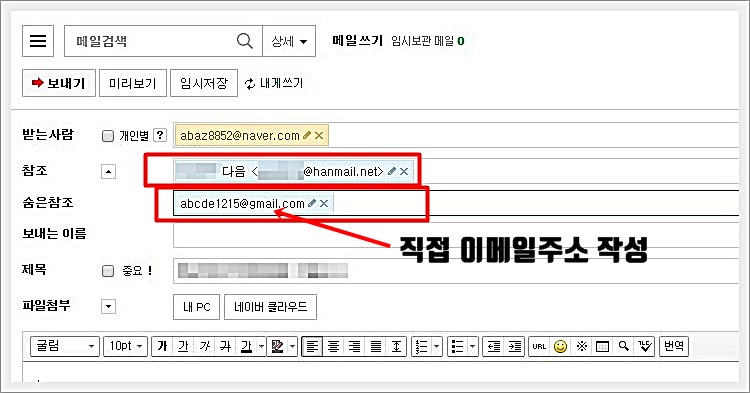Toggle the 중요 ! checkbox
The width and height of the screenshot is (750, 393).
coord(108,271)
